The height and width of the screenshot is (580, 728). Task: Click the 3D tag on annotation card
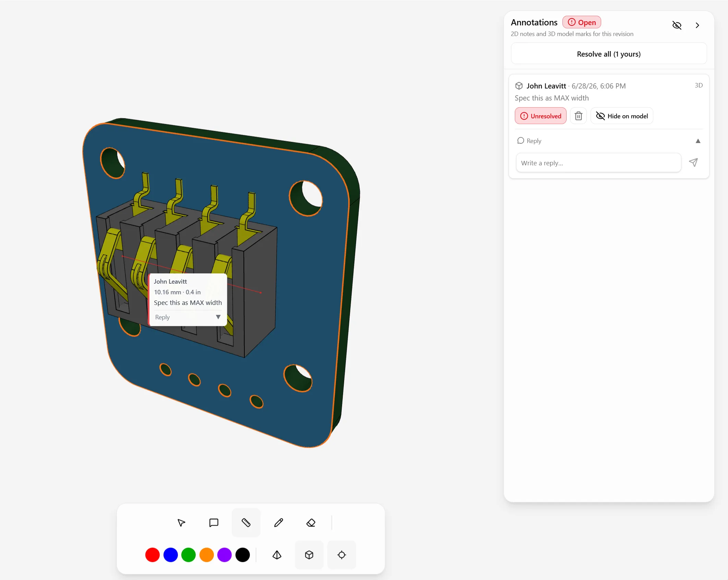(699, 85)
